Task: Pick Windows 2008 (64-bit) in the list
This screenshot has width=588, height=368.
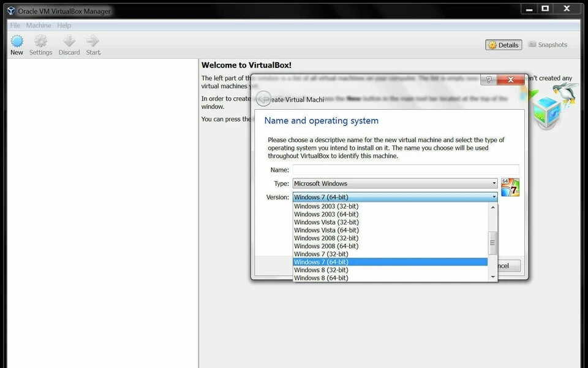Action: pyautogui.click(x=390, y=246)
